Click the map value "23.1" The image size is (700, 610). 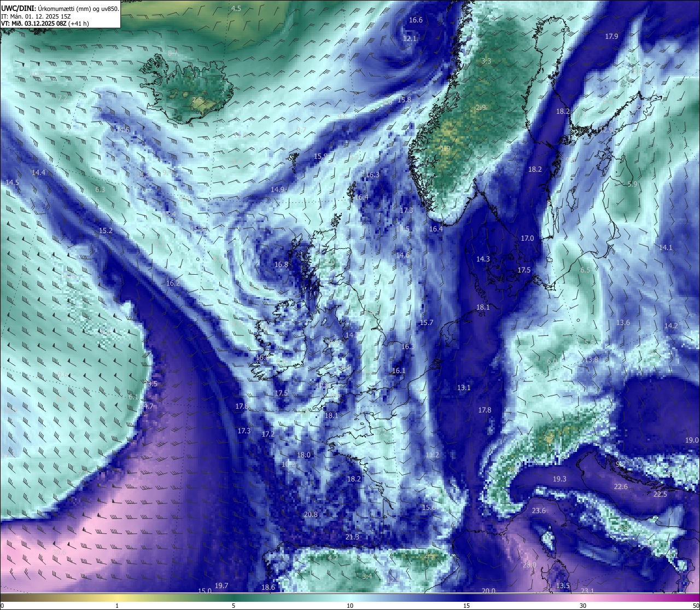point(587,591)
